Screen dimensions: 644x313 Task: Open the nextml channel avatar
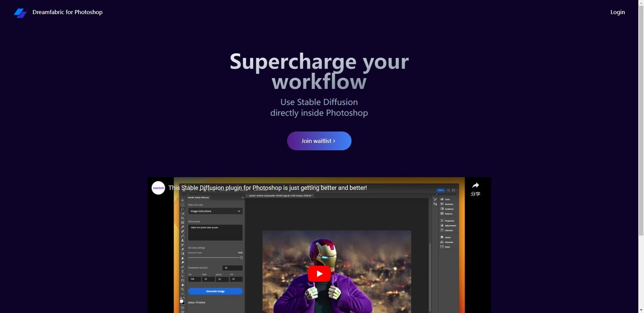[158, 188]
